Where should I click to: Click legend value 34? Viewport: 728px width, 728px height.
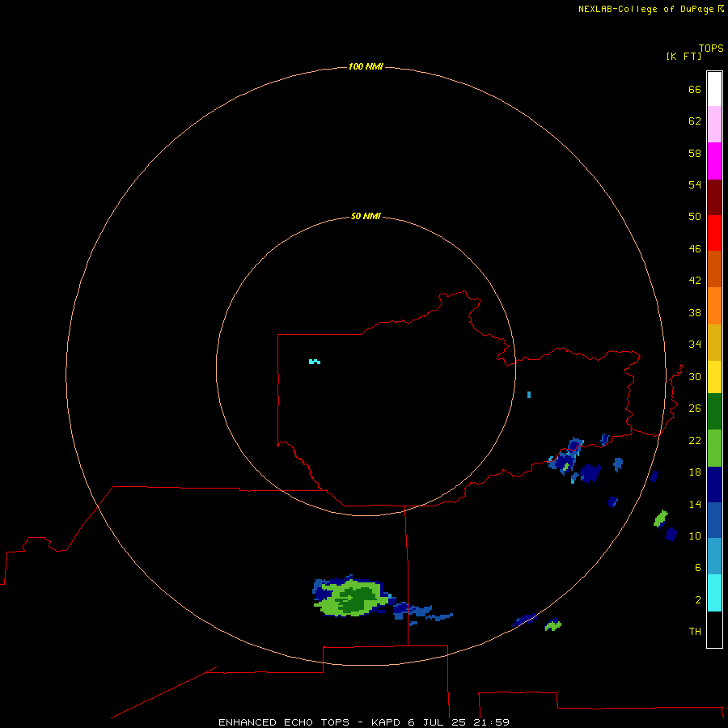pyautogui.click(x=695, y=344)
